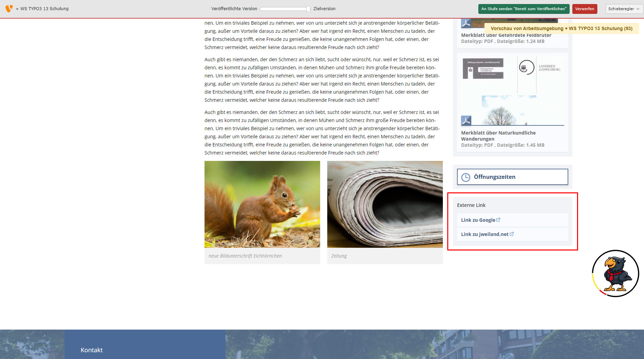Click PDF icon on Naturkundliche Wanderungen thumbnail
644x359 pixels.
pyautogui.click(x=466, y=121)
